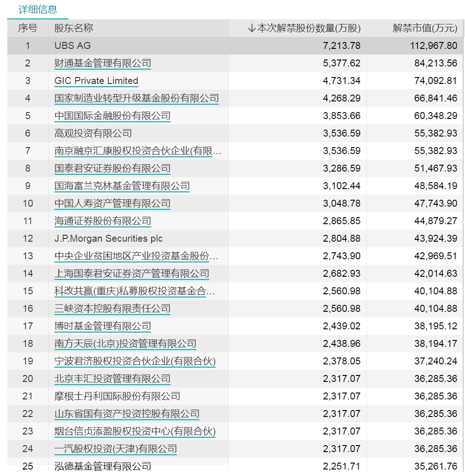
Task: Select J.P.Morgan Securities plc name cell
Action: [x=108, y=238]
